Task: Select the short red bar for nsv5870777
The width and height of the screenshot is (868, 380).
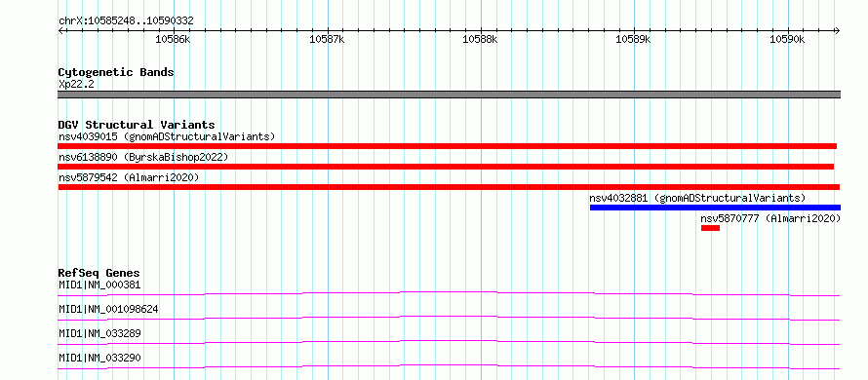Action: (710, 228)
